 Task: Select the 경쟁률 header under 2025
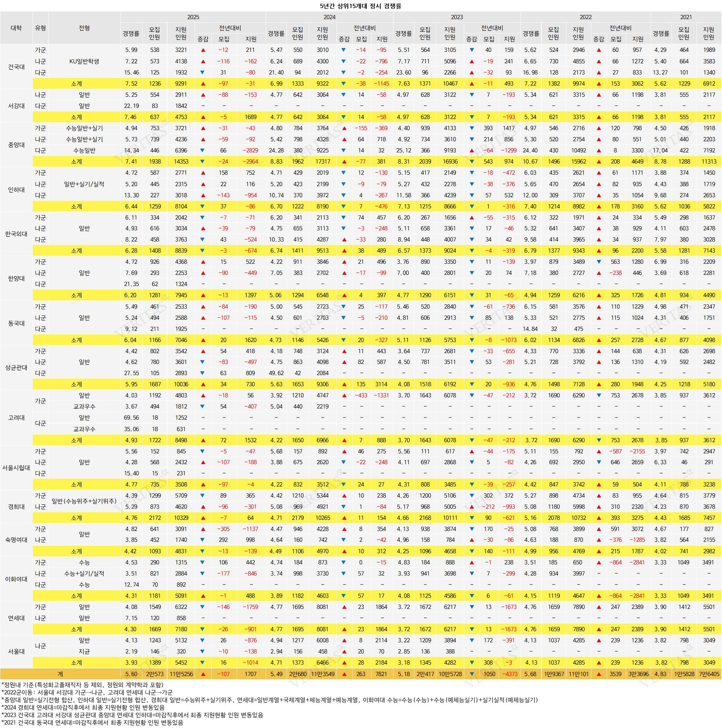click(131, 33)
